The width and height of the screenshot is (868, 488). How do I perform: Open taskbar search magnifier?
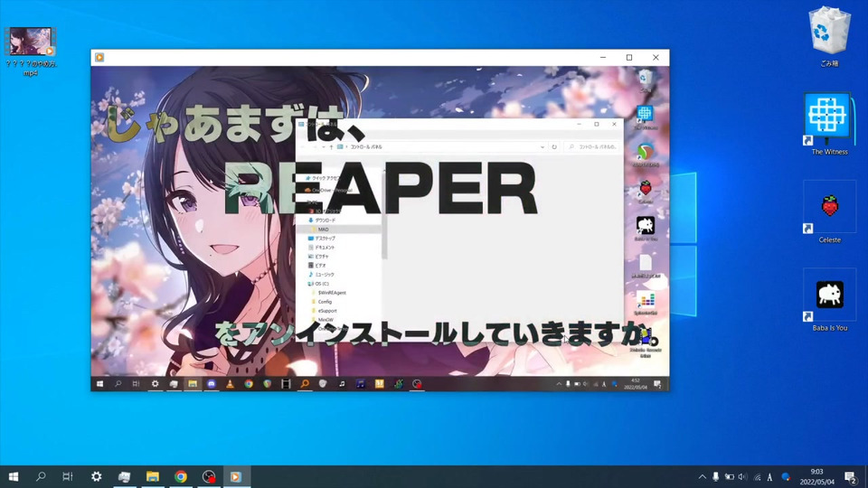[41, 476]
